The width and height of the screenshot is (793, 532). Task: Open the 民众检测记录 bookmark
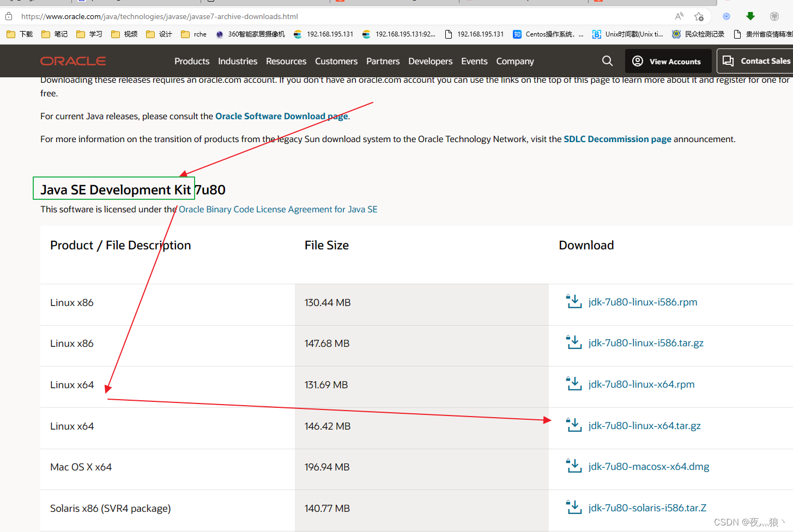[698, 34]
